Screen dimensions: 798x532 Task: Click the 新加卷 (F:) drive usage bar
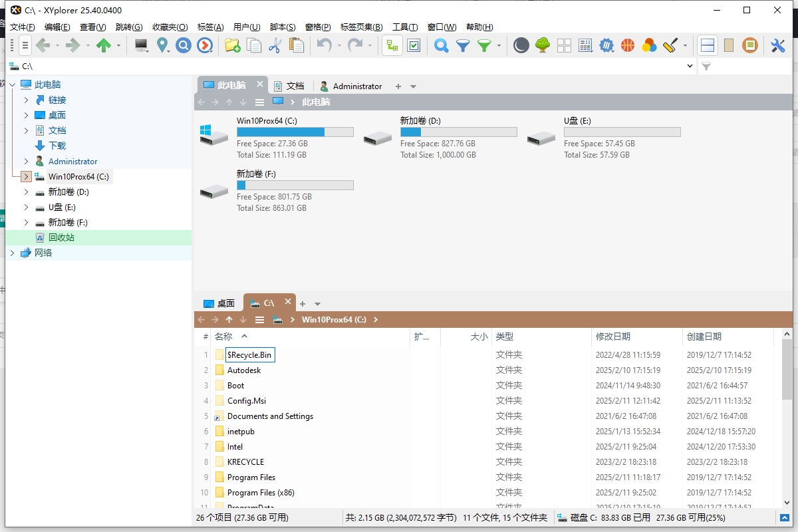pos(295,186)
